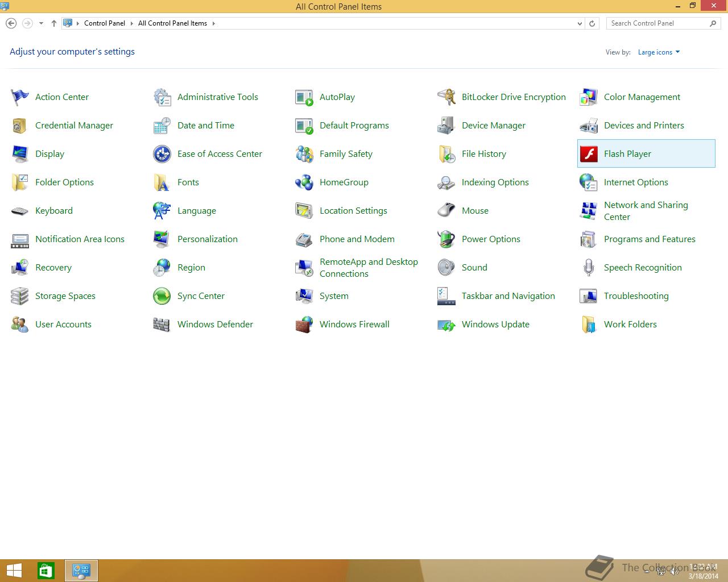This screenshot has width=728, height=582.
Task: Refresh the Control Panel view
Action: tap(592, 23)
